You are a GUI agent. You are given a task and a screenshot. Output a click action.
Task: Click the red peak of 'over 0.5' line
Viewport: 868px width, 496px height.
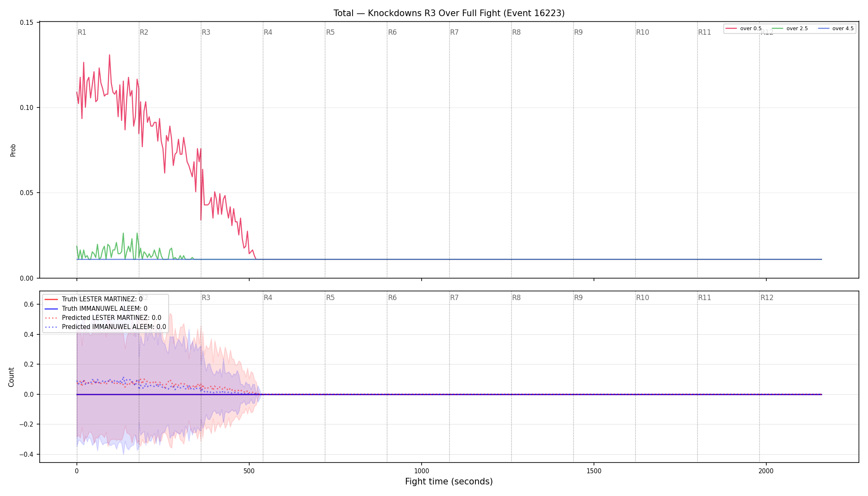(x=109, y=55)
